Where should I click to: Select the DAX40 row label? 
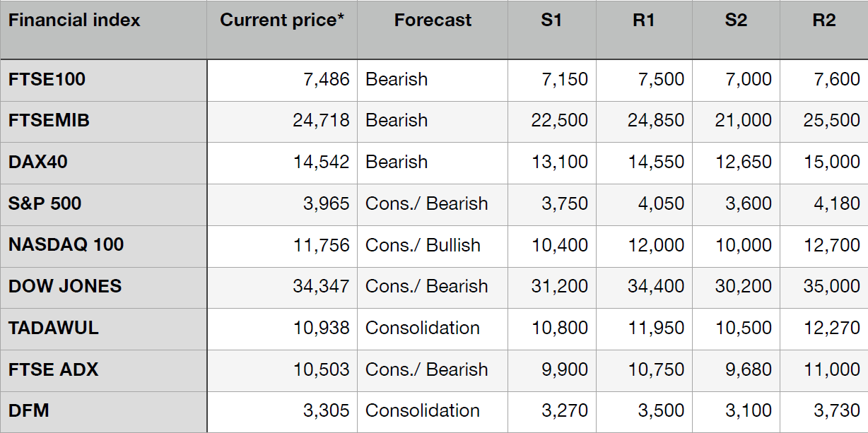point(38,162)
